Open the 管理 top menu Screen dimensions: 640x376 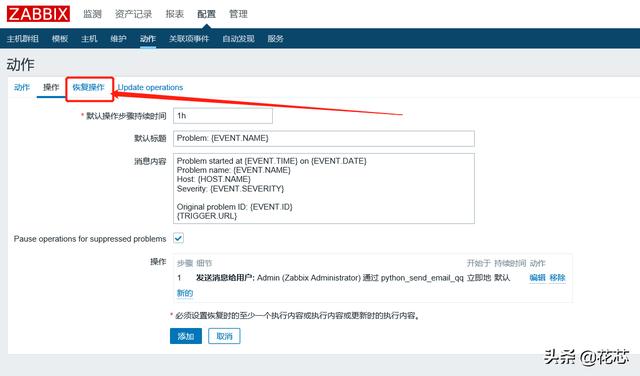pos(238,14)
